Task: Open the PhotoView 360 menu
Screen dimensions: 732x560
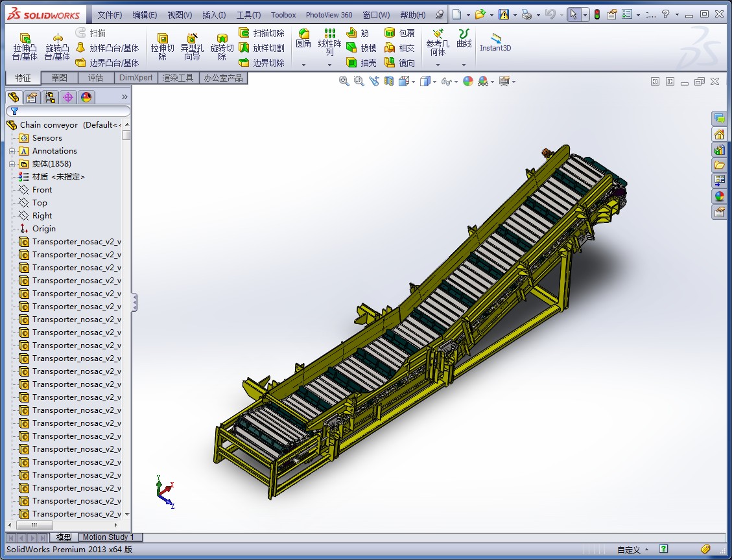Action: 329,15
